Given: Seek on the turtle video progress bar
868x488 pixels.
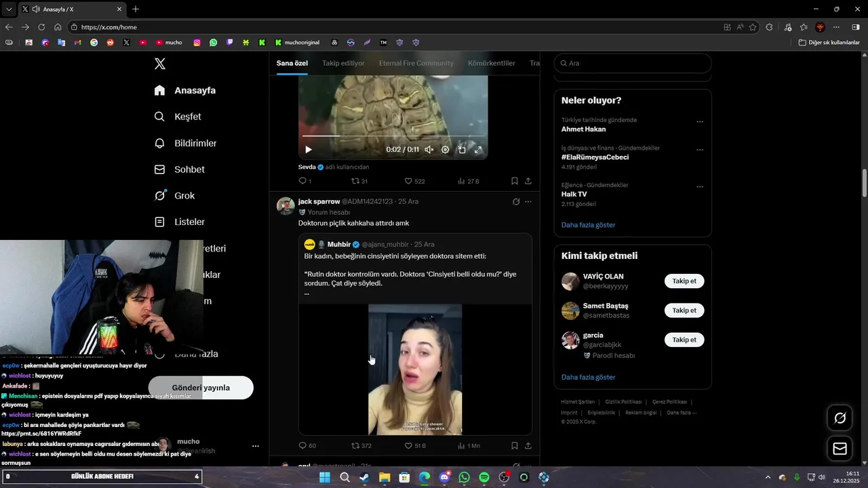Looking at the screenshot, I should click(x=393, y=136).
